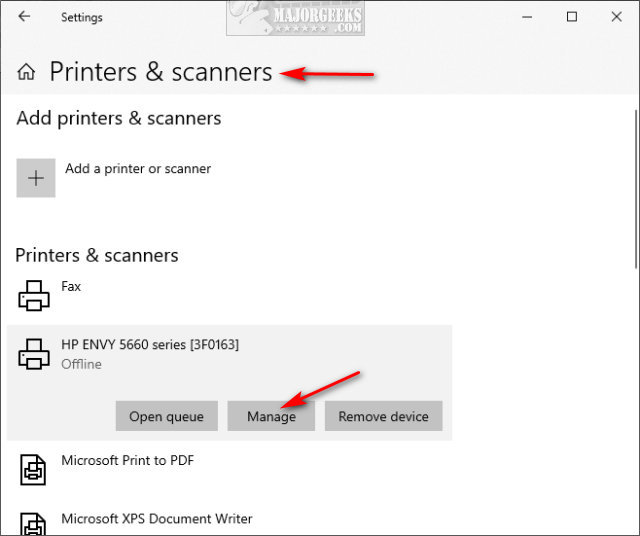
Task: Open Settings home via house icon
Action: tap(26, 72)
